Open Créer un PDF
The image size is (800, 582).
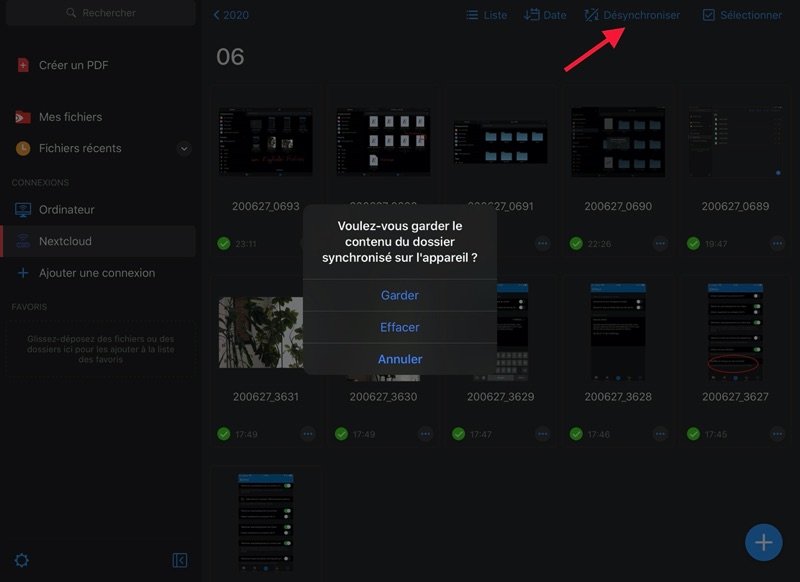tap(73, 65)
